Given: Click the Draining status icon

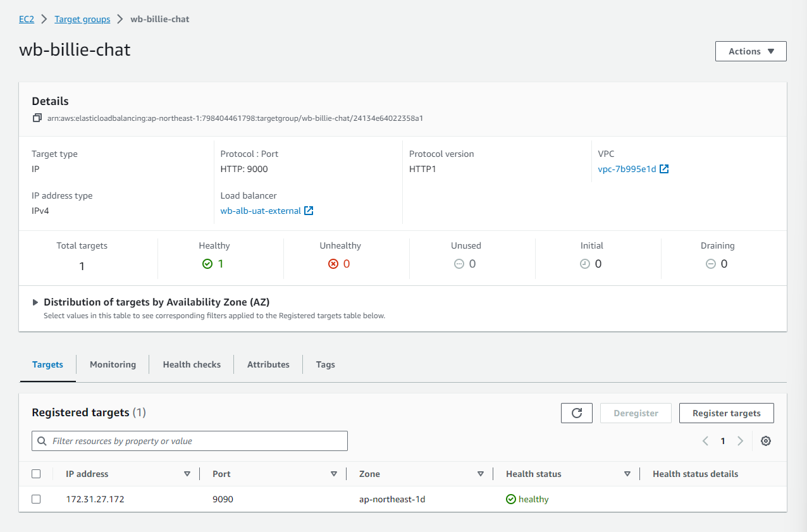Looking at the screenshot, I should (711, 264).
